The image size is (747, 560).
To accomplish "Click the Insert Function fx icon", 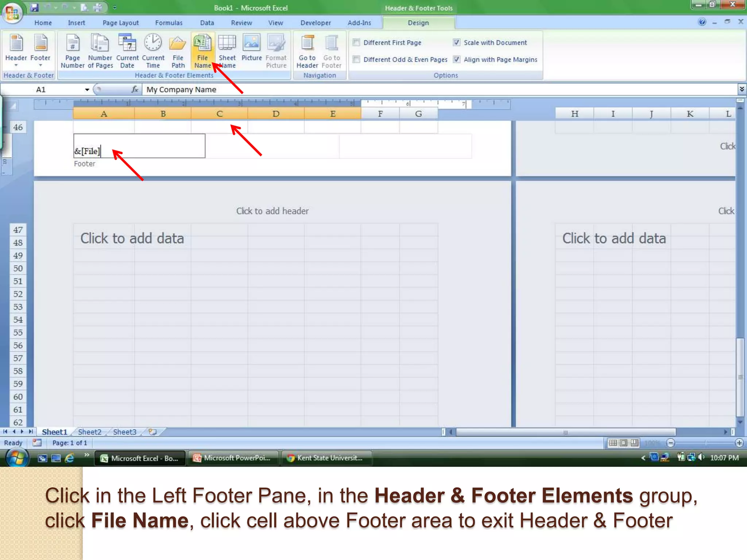I will point(135,89).
